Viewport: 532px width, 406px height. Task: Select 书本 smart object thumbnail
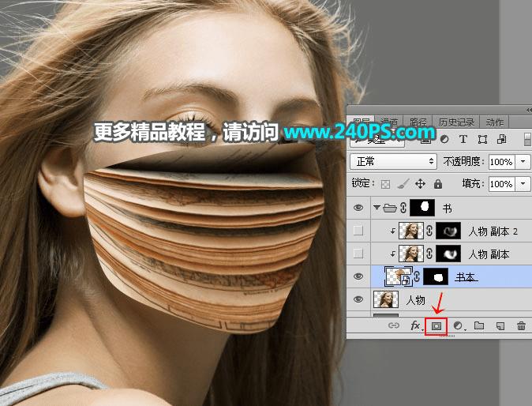click(399, 276)
